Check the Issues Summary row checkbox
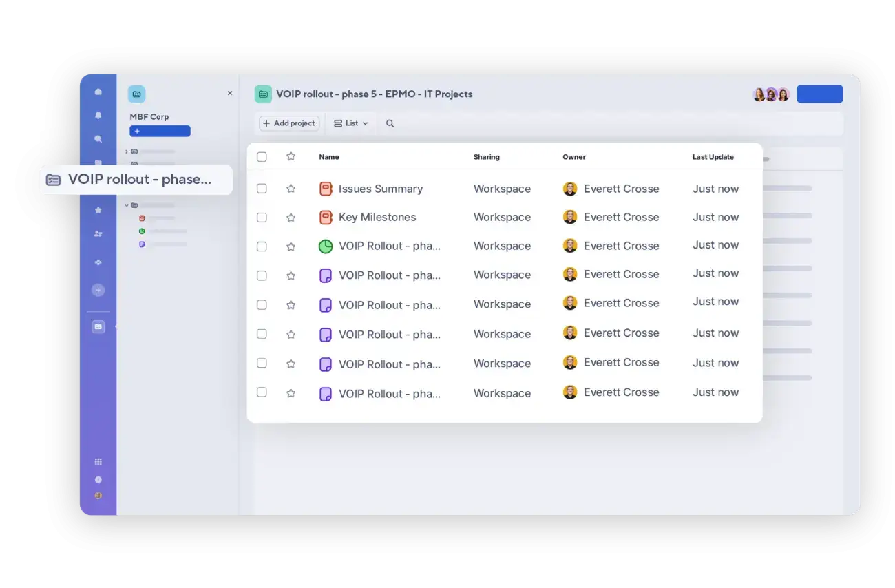 [262, 189]
